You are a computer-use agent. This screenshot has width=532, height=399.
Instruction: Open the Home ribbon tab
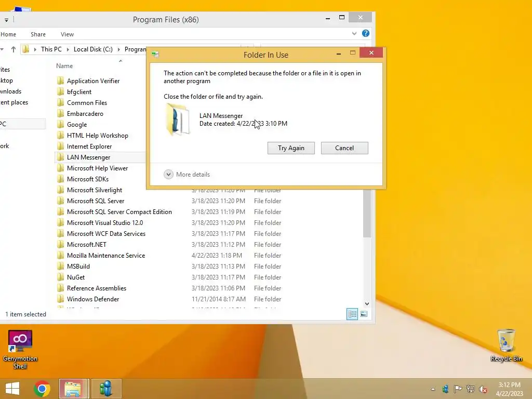click(x=8, y=34)
